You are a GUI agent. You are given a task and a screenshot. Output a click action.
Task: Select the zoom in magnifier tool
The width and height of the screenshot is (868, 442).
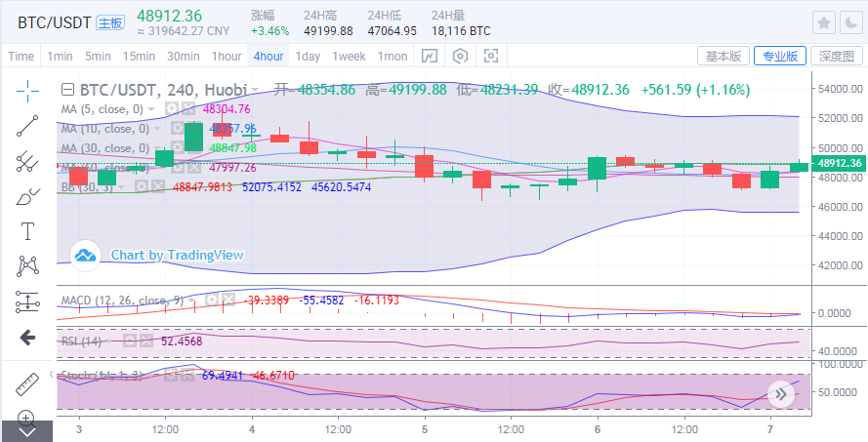[27, 417]
